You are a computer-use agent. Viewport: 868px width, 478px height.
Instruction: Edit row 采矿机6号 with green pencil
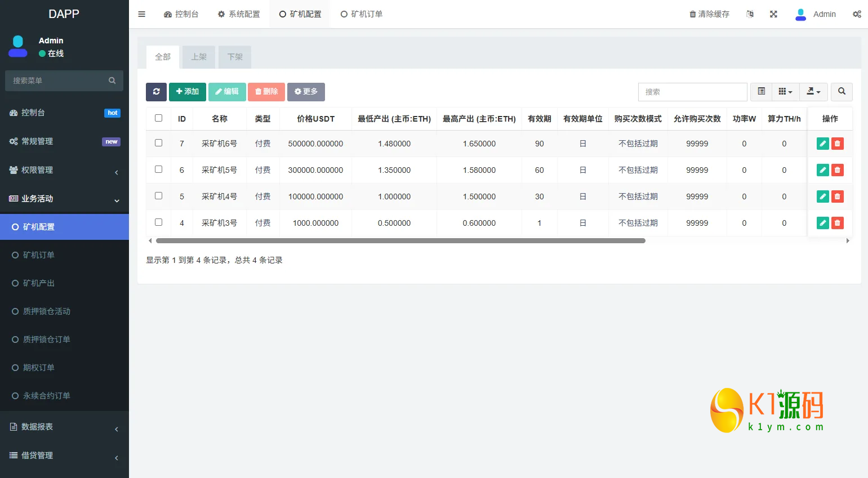pyautogui.click(x=823, y=144)
